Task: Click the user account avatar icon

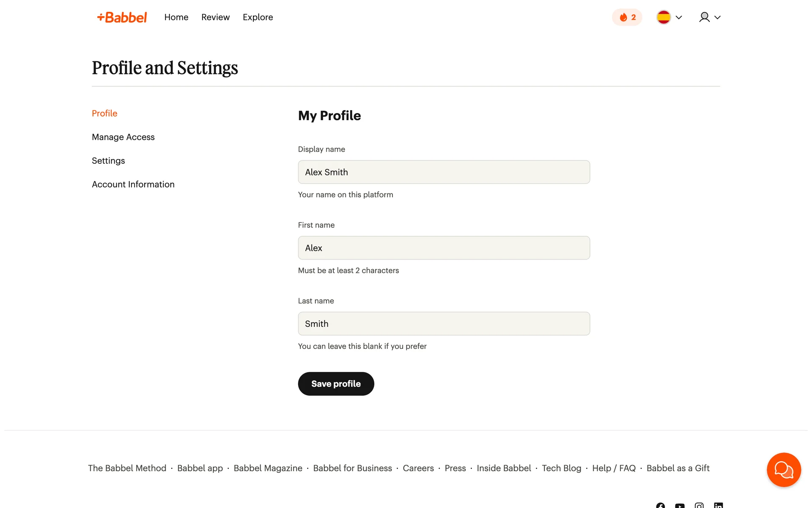Action: coord(704,17)
